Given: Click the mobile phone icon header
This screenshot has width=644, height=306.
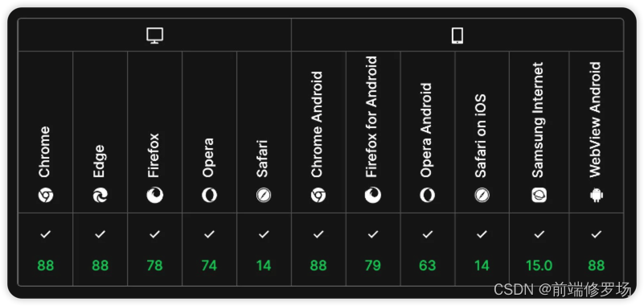Looking at the screenshot, I should point(457,35).
